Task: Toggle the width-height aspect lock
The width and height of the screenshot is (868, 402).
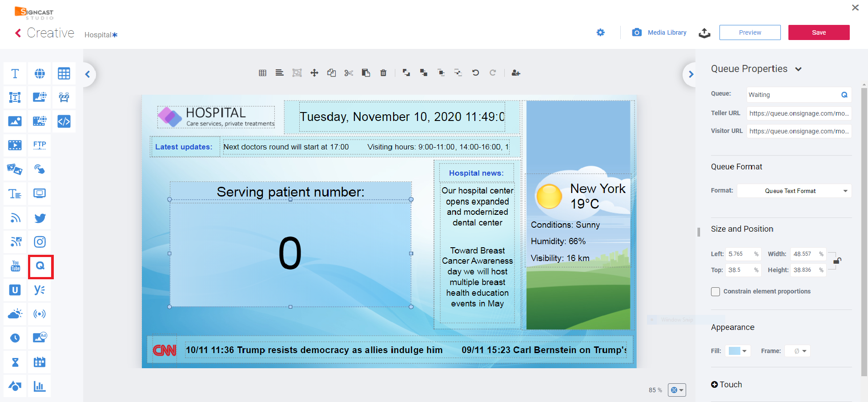Action: pyautogui.click(x=837, y=261)
